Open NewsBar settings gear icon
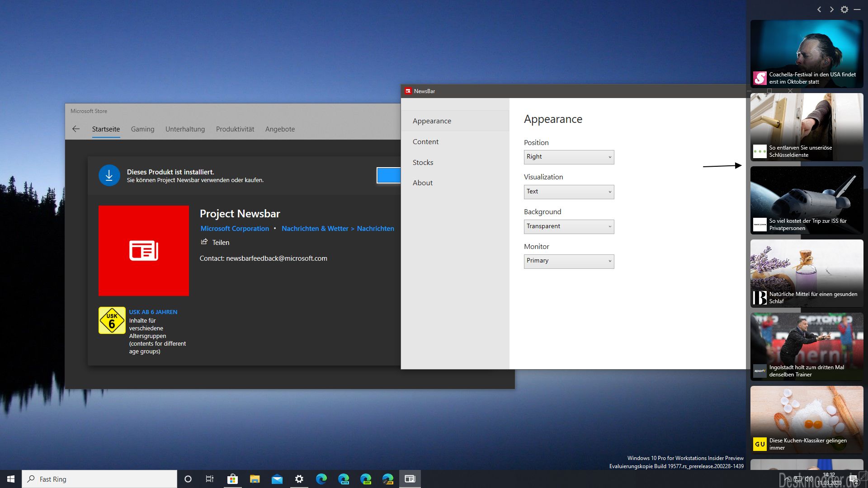The width and height of the screenshot is (868, 488). tap(844, 9)
